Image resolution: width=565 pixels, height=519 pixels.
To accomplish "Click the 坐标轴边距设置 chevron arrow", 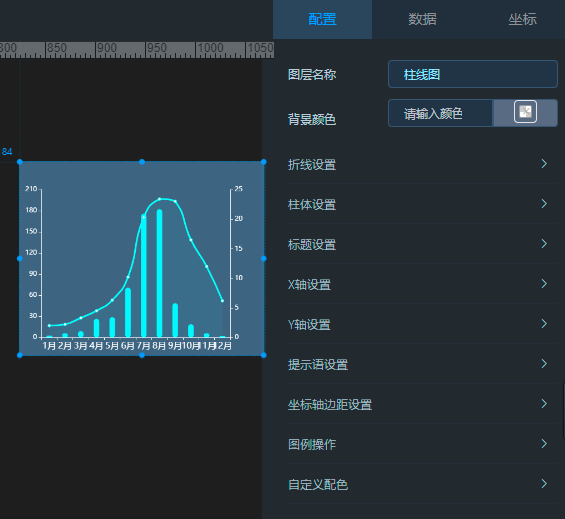I will point(544,404).
